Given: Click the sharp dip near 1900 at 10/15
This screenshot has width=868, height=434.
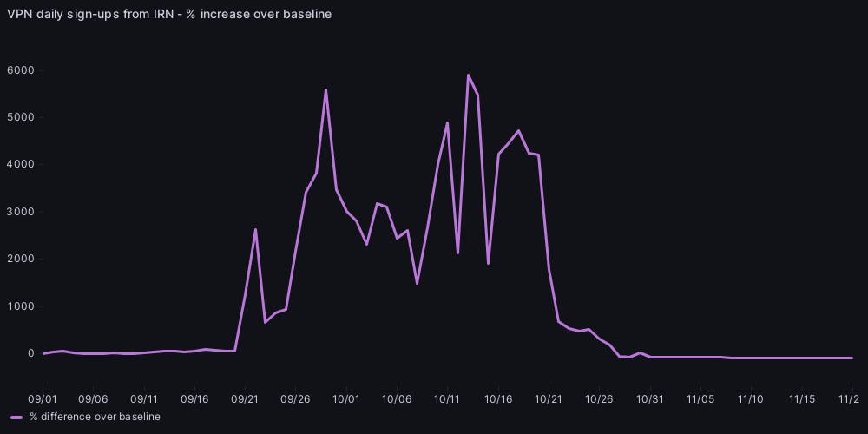Looking at the screenshot, I should click(x=488, y=263).
